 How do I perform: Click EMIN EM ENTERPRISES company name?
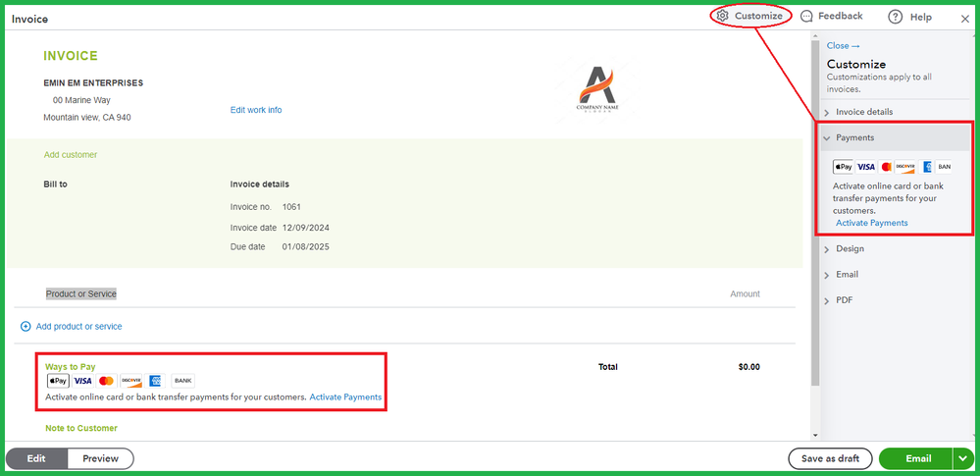point(93,82)
